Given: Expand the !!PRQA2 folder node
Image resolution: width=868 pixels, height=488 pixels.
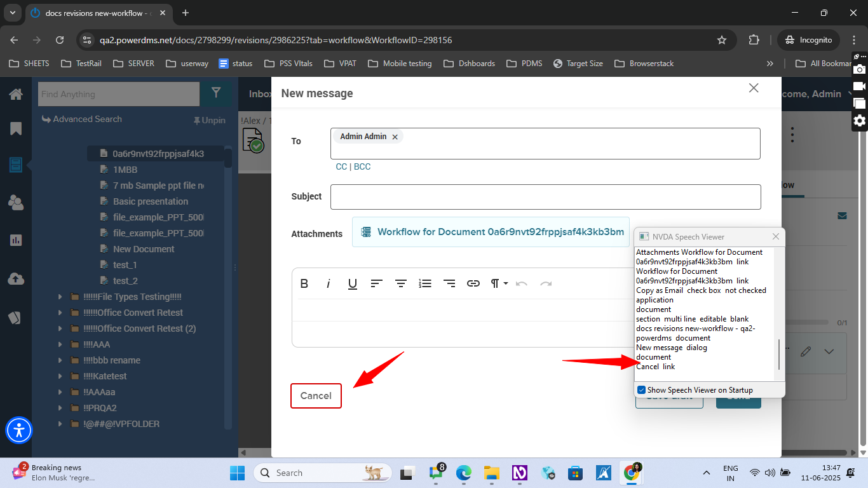Looking at the screenshot, I should point(60,408).
